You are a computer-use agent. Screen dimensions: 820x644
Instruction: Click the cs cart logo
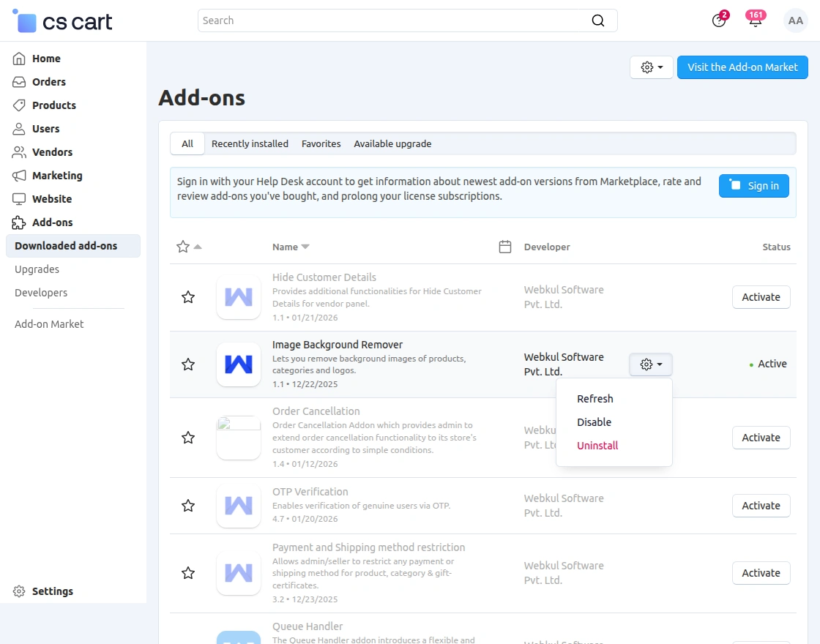pos(61,21)
